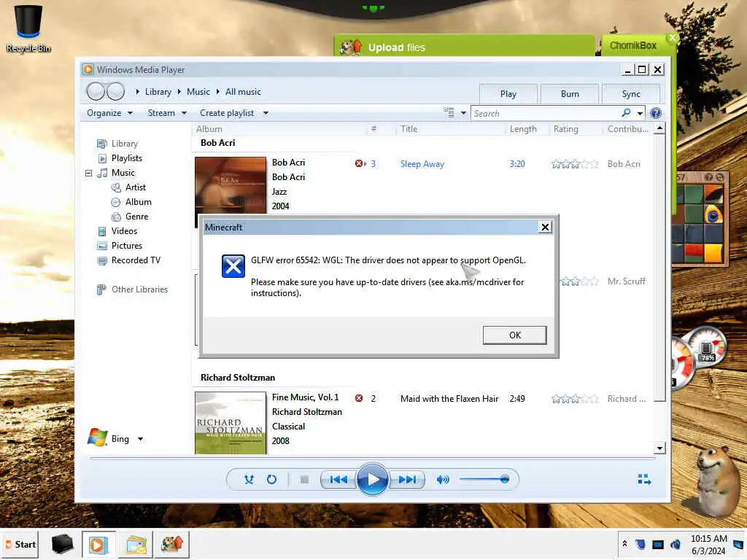Select Artist under Music
This screenshot has width=747, height=560.
(x=128, y=187)
